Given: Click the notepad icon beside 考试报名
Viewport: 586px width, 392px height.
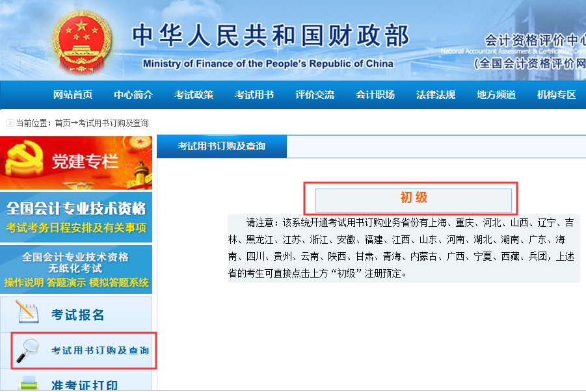Looking at the screenshot, I should tap(27, 313).
